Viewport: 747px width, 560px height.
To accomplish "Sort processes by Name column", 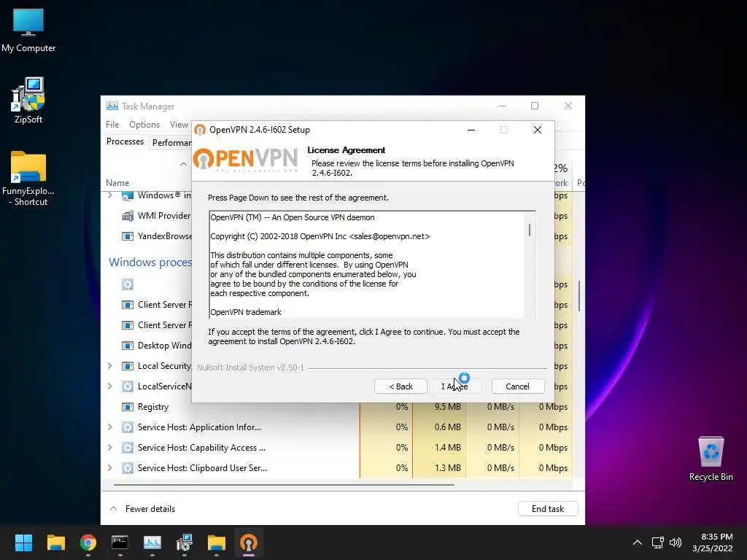I will (117, 183).
